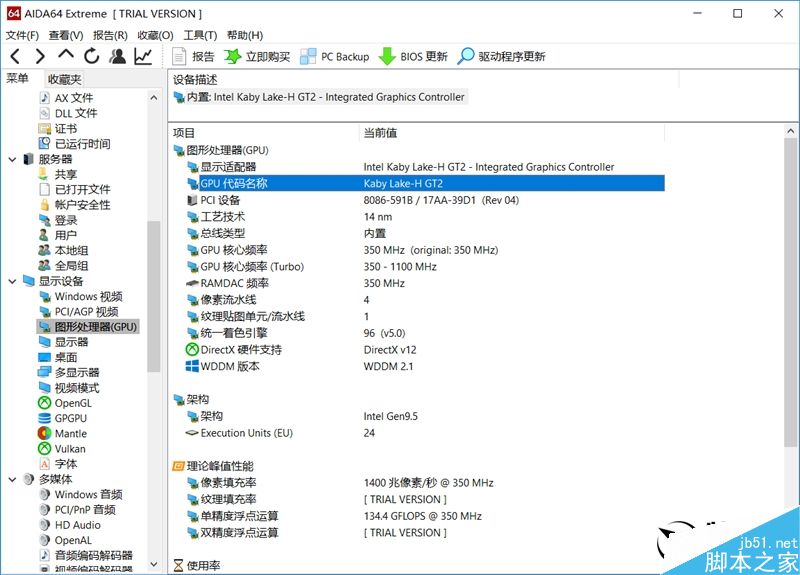Select the WDDM 版本 row

[425, 366]
